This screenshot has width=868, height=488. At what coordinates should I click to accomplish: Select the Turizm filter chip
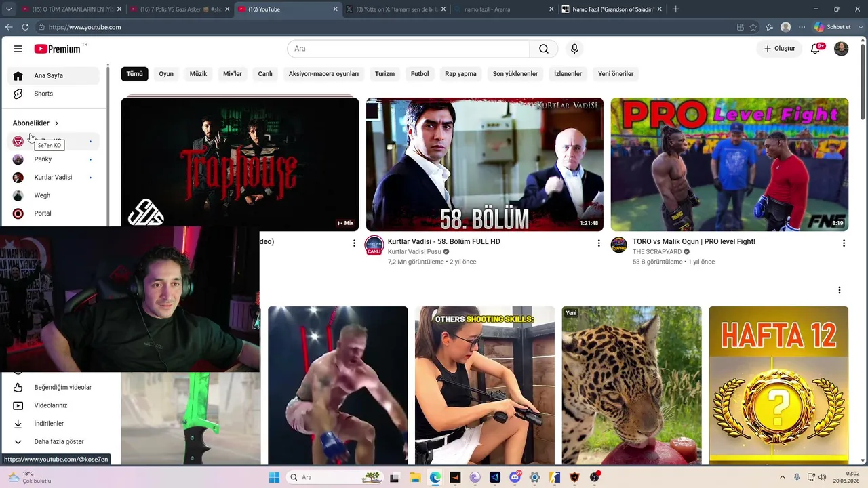coord(384,74)
